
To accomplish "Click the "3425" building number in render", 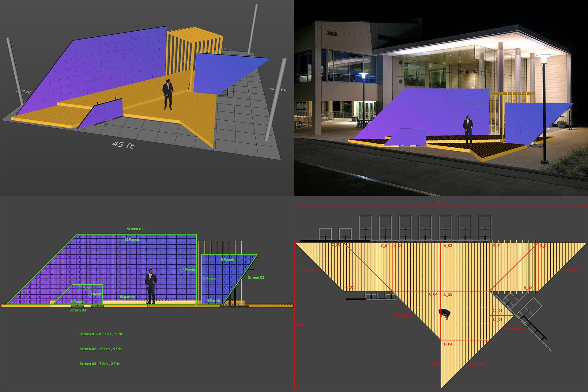I will point(332,33).
